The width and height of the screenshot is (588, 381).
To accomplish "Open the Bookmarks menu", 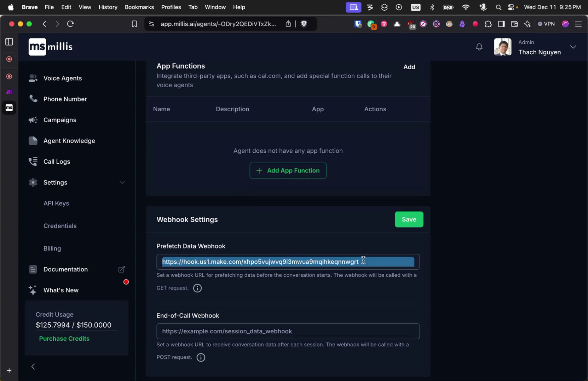I will click(139, 7).
